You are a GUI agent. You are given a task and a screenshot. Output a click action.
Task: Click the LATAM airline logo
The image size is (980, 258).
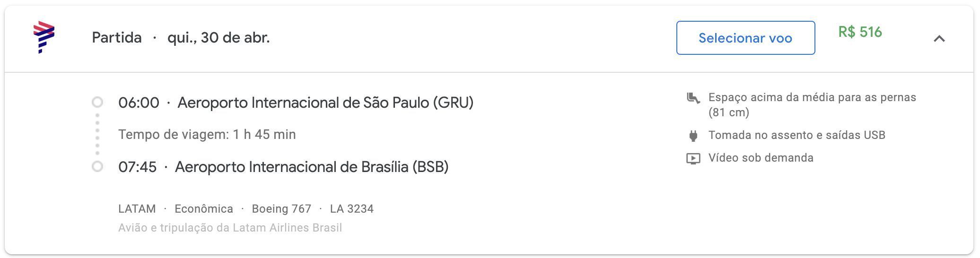click(x=44, y=37)
